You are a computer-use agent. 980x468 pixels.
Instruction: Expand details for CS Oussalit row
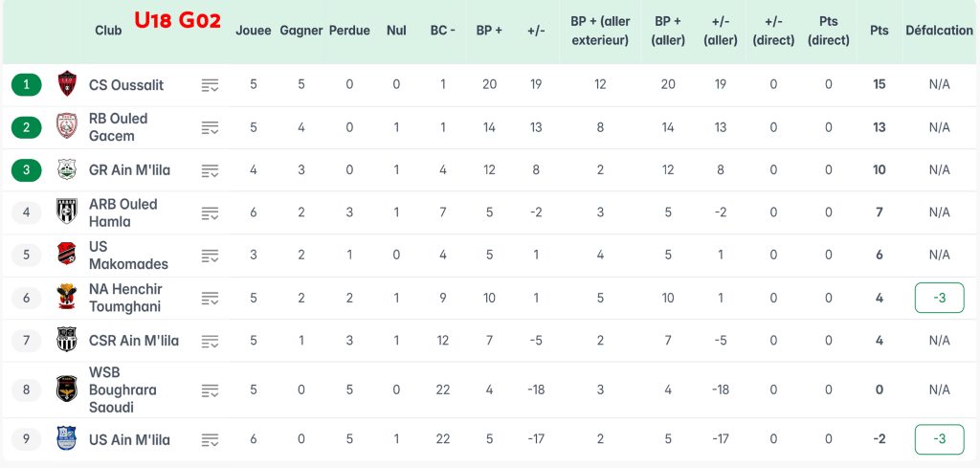click(210, 85)
